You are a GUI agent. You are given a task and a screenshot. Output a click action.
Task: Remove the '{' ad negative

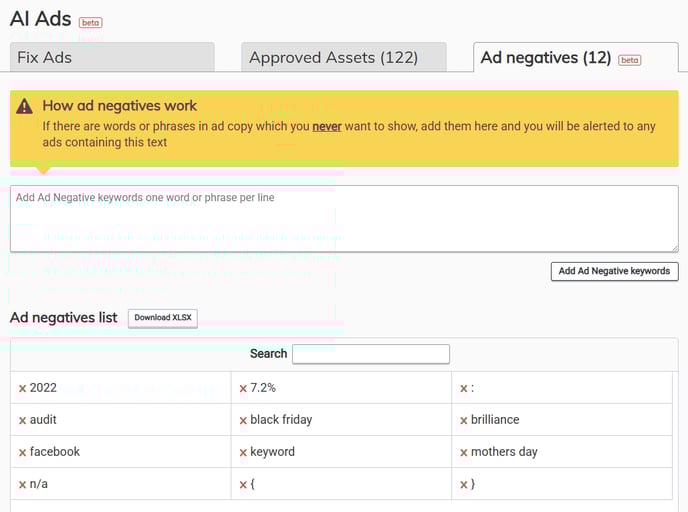[243, 484]
